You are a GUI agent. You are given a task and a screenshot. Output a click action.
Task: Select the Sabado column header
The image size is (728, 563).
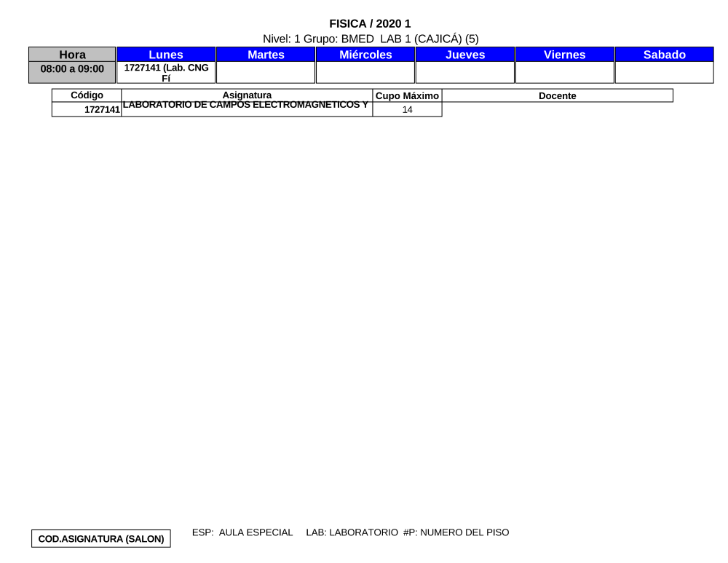664,55
